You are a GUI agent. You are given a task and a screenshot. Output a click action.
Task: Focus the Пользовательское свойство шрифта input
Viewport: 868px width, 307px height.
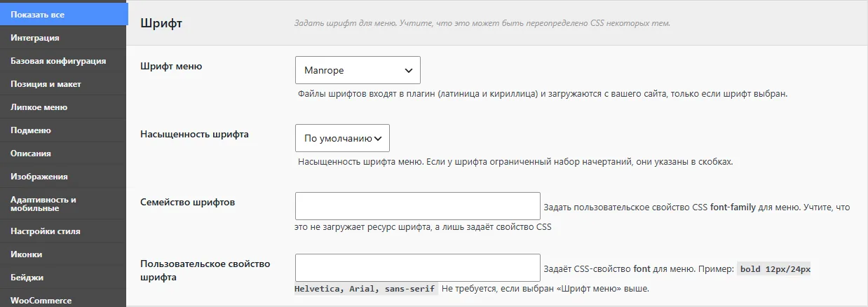coord(418,268)
